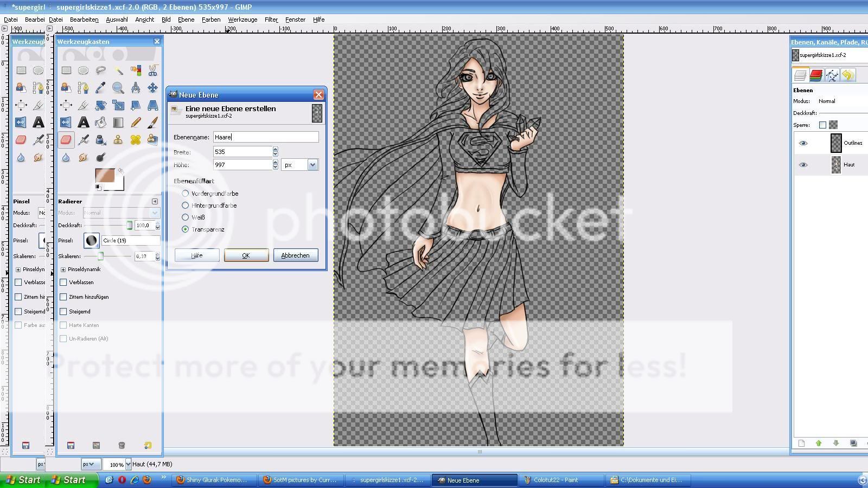This screenshot has height=488, width=868.
Task: Open px unit dropdown in Neue Ebene dialog
Action: [x=312, y=165]
